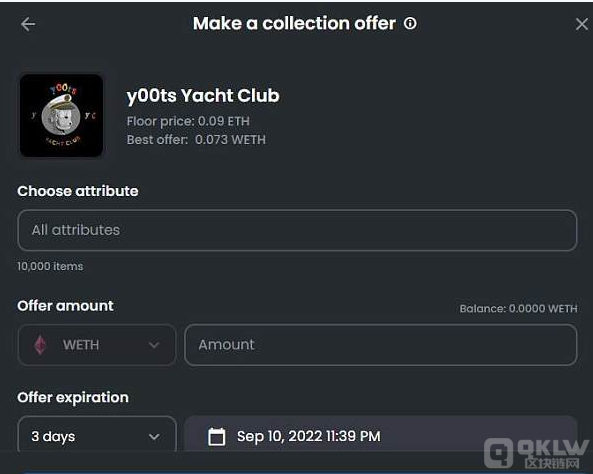The width and height of the screenshot is (593, 474).
Task: Click the Balance: 0.0000 WETH text
Action: [518, 309]
